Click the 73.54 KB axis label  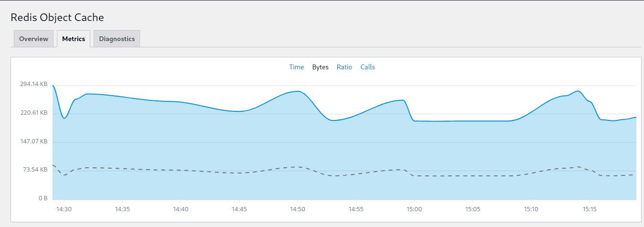coord(34,170)
